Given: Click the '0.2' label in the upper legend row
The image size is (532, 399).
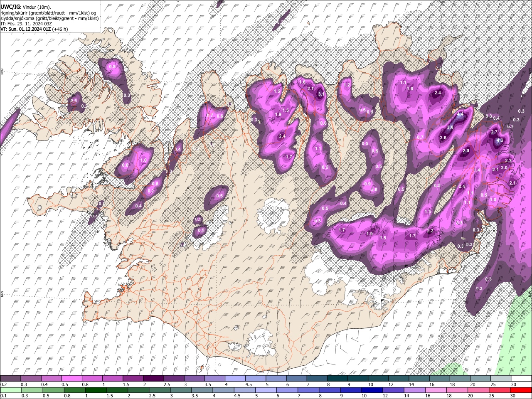Looking at the screenshot, I should click(x=4, y=384).
